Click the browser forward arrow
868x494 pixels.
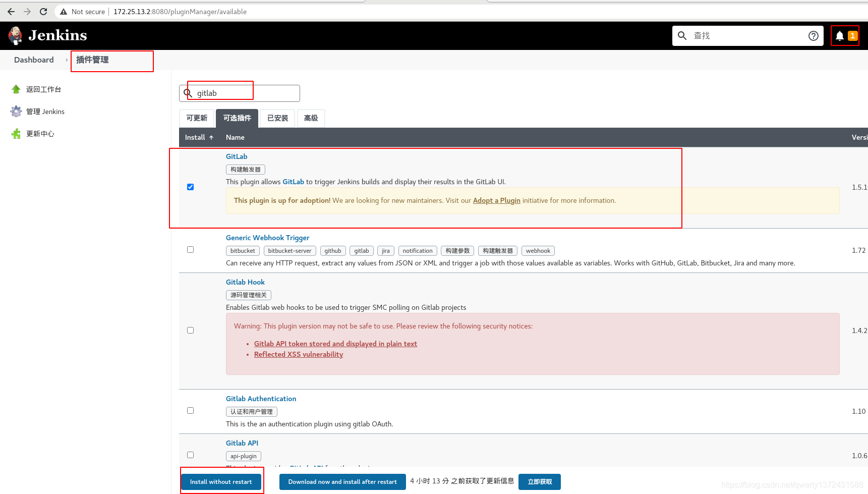click(x=27, y=12)
